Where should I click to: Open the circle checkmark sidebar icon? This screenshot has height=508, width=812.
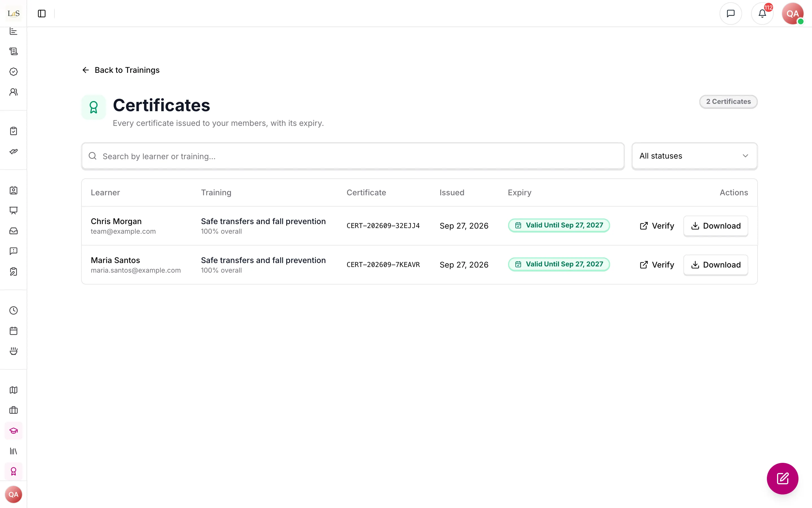coord(14,72)
